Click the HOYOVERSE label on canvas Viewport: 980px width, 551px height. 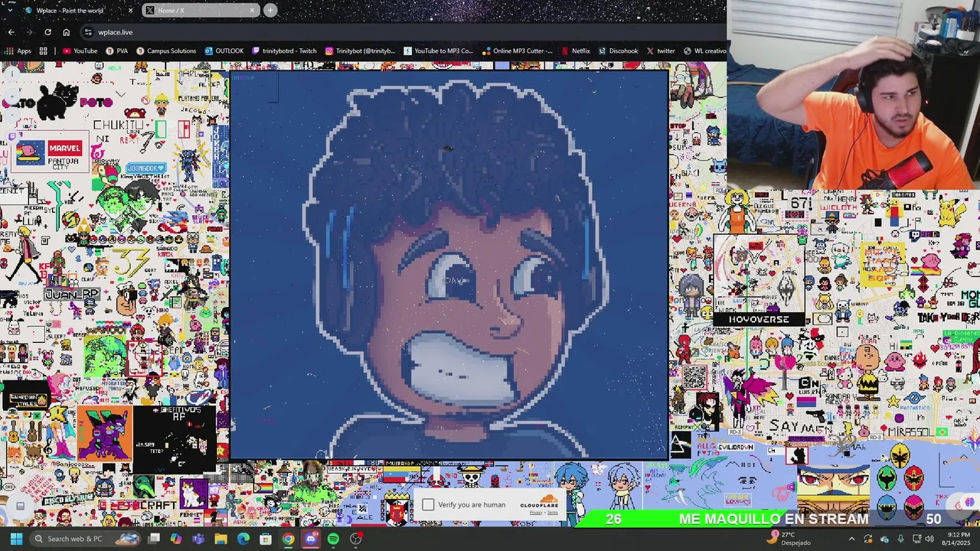759,319
